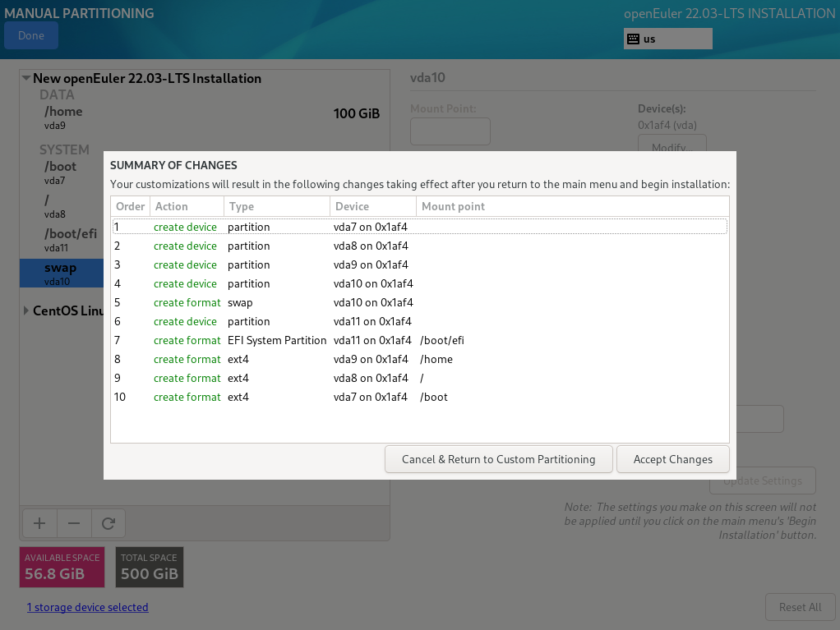Select the swap vda10 partition entry

pos(61,274)
